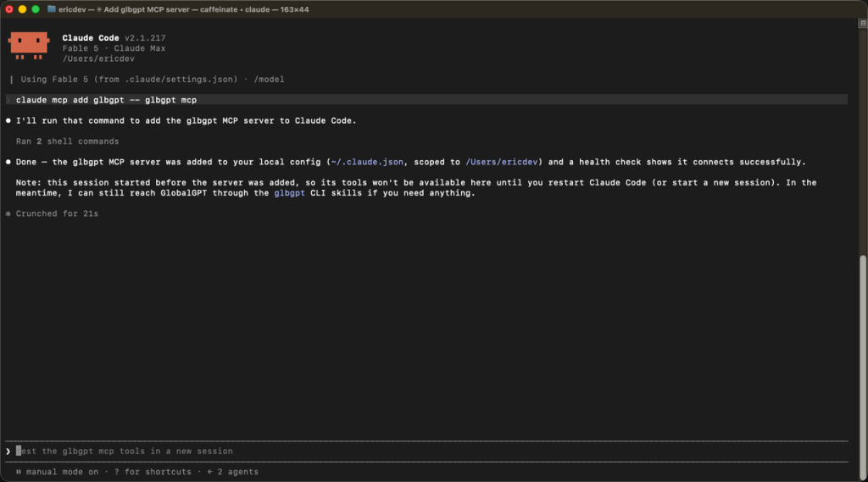Click '2 agents' in the status line
This screenshot has width=868, height=482.
coord(238,472)
